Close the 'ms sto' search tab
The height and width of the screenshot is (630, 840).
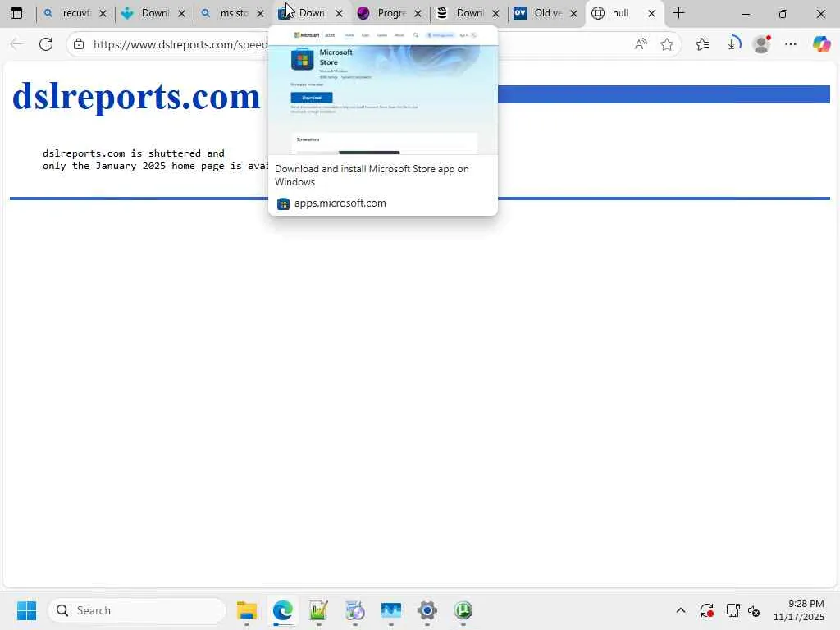click(260, 13)
